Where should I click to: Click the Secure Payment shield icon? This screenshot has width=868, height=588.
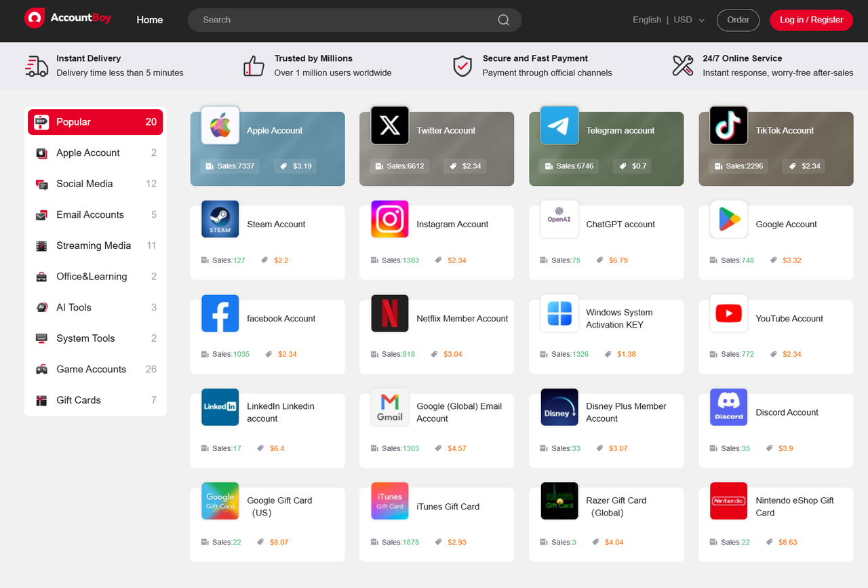coord(462,66)
